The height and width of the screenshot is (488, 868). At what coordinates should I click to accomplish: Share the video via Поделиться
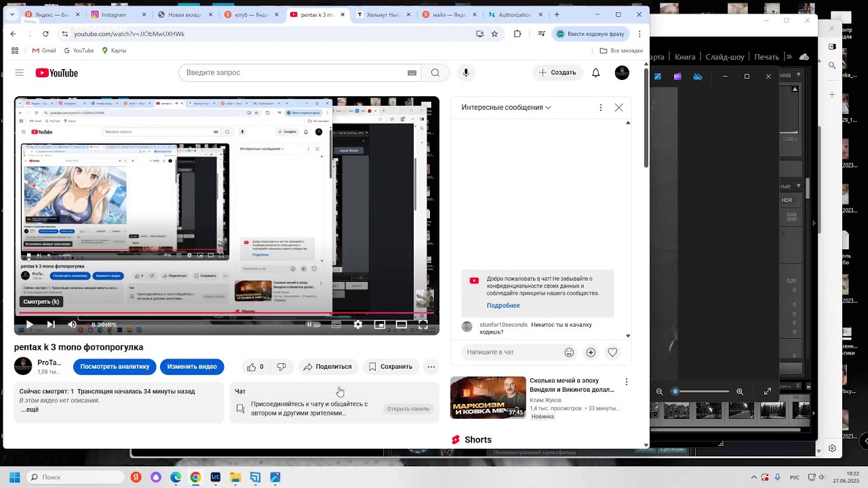[328, 367]
